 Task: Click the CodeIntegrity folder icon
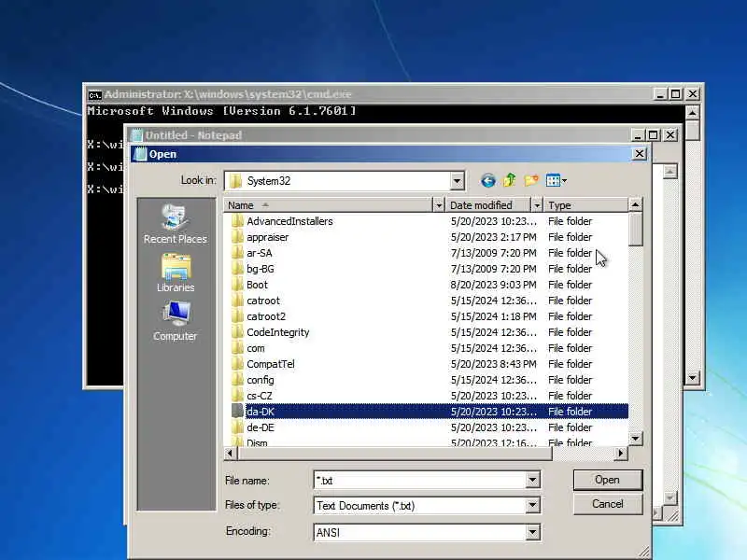pyautogui.click(x=237, y=332)
